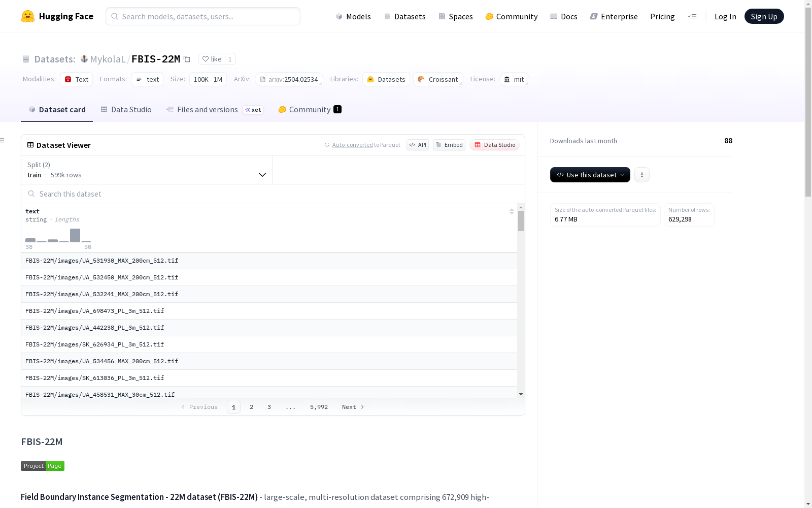Click the Hugging Face logo icon
Screen dimensions: 812x508
point(28,16)
